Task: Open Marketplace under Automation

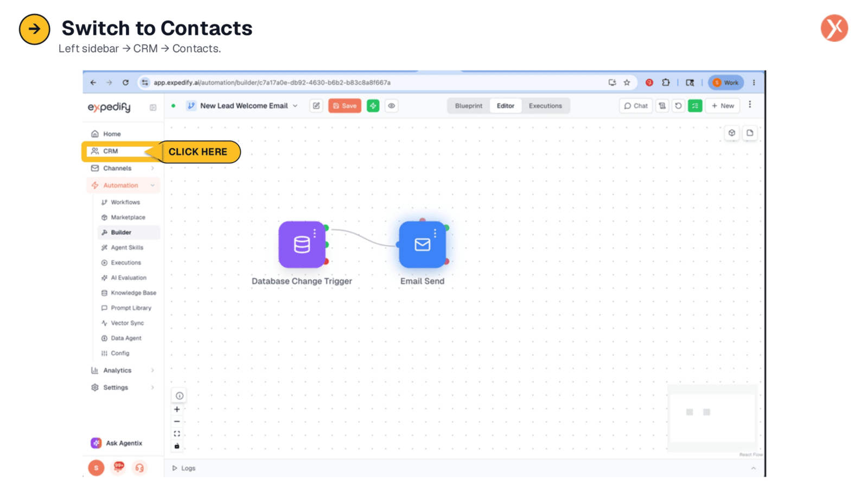Action: click(x=128, y=217)
